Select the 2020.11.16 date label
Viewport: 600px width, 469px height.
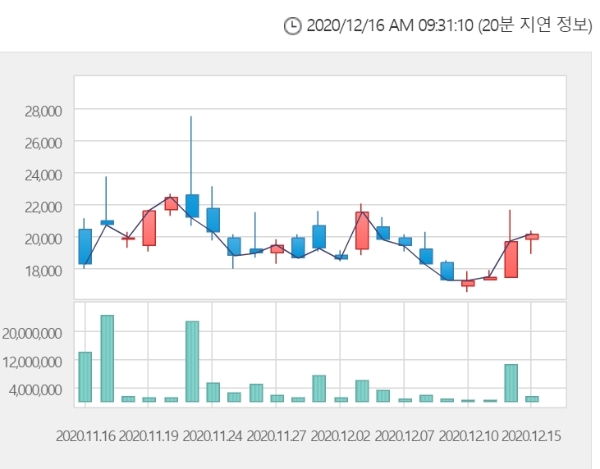(x=85, y=436)
